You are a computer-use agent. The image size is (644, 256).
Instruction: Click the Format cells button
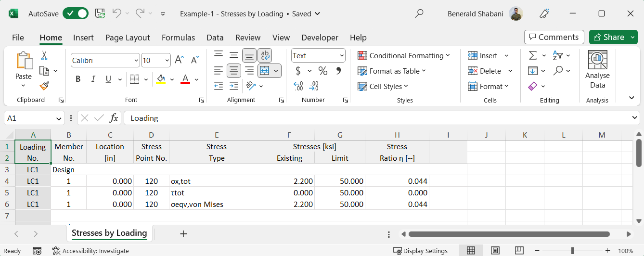488,87
